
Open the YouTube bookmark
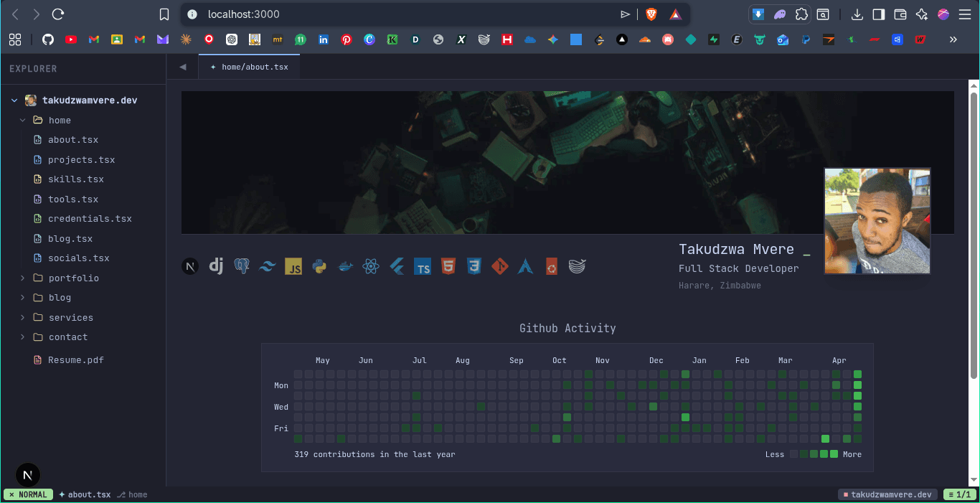[71, 40]
